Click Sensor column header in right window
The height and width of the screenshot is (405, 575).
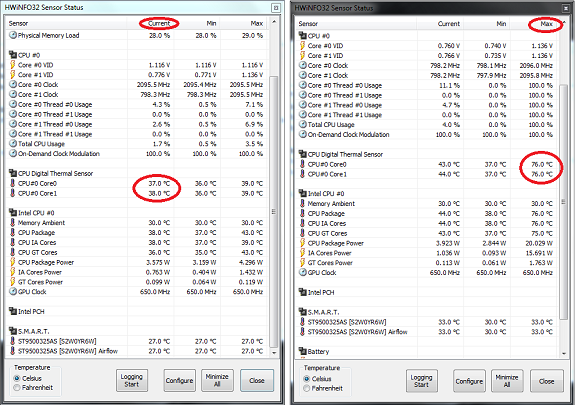356,24
